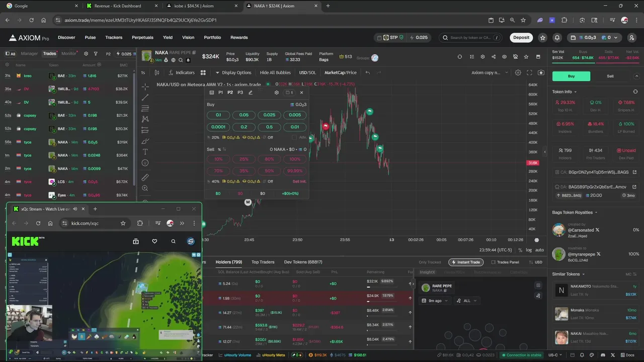This screenshot has width=644, height=362.
Task: Open the candlestick chart type selector
Action: pyautogui.click(x=157, y=72)
